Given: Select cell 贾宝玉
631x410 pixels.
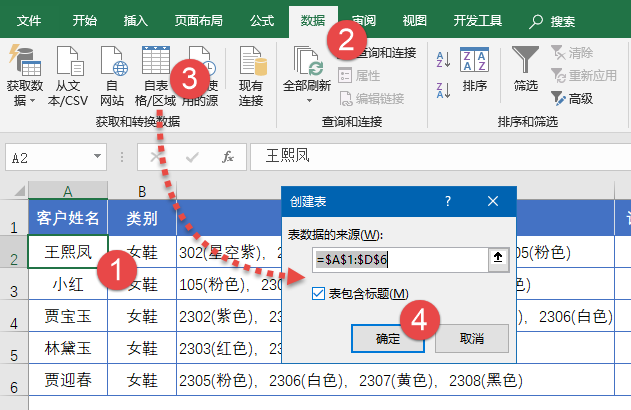Looking at the screenshot, I should 68,316.
